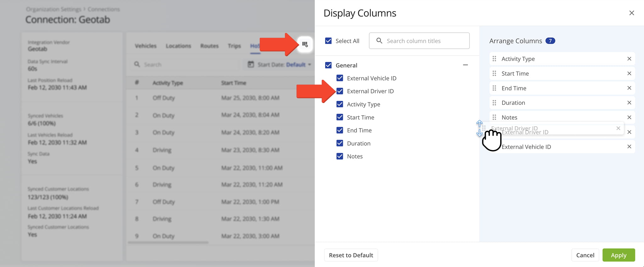Click the drag handle beside Notes
This screenshot has height=267, width=644.
[494, 117]
